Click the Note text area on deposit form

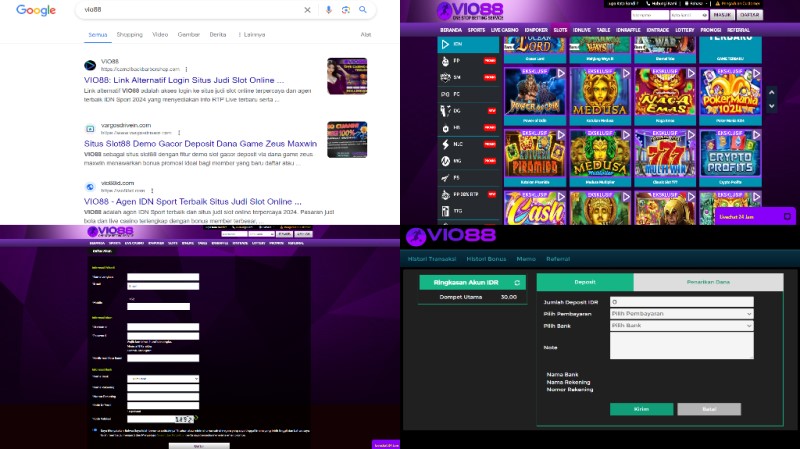click(682, 347)
